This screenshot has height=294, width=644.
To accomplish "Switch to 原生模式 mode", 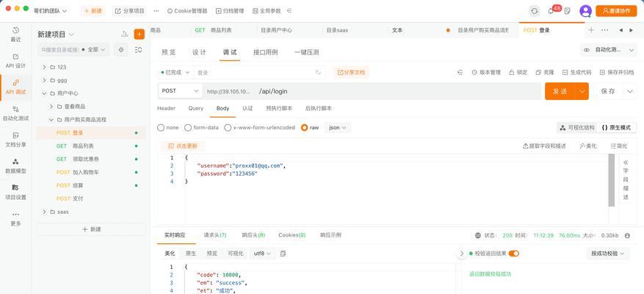I will 617,128.
